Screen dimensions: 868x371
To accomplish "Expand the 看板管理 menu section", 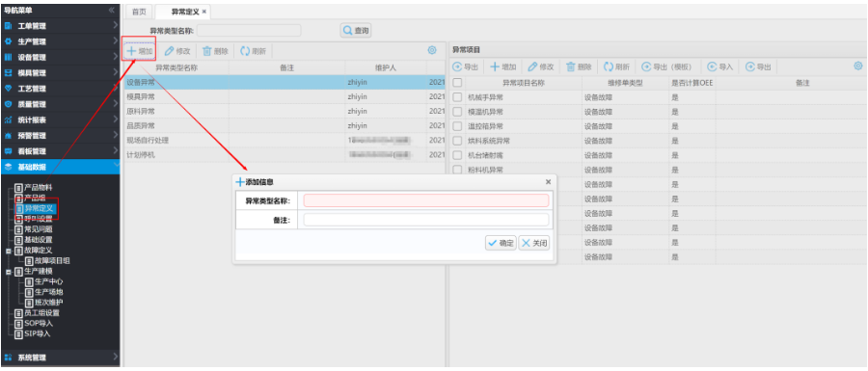I will (x=60, y=151).
